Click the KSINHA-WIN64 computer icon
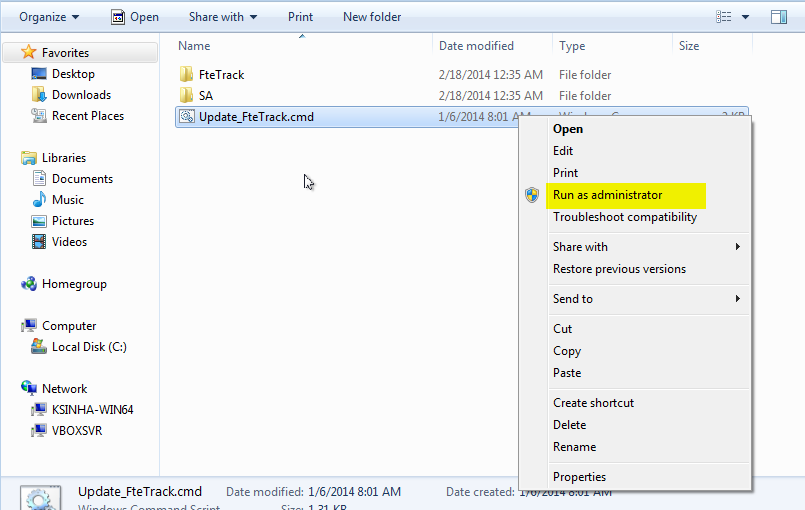This screenshot has width=805, height=510. [x=39, y=409]
